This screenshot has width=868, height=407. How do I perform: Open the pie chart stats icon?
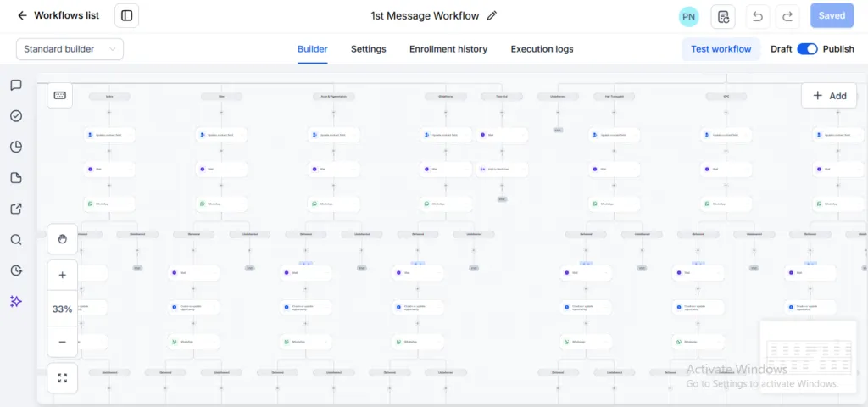pyautogui.click(x=16, y=147)
